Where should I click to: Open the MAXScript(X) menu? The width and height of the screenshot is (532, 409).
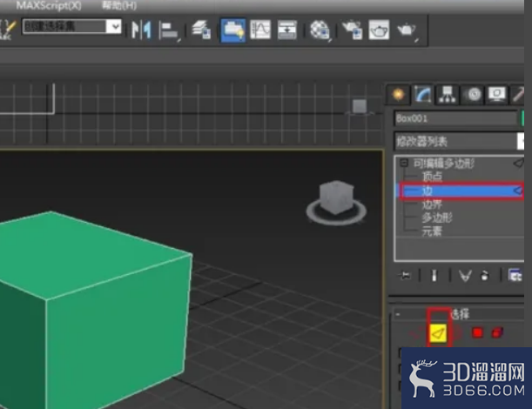click(49, 5)
